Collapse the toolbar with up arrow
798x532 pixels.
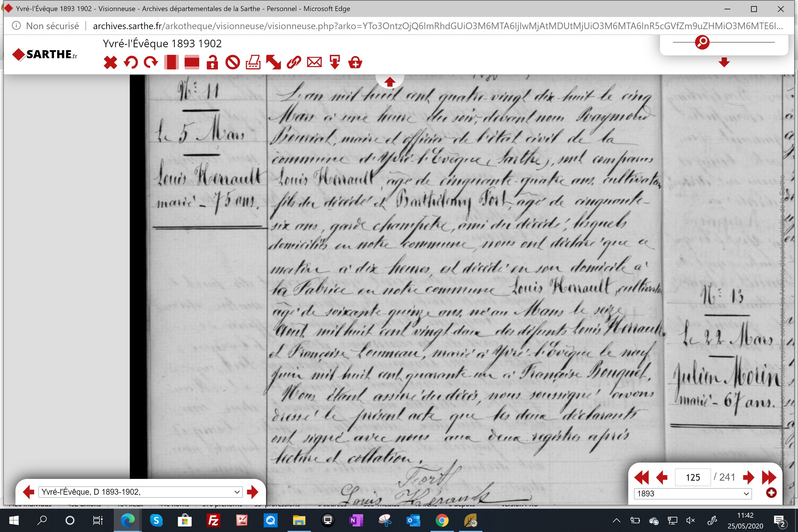coord(389,81)
